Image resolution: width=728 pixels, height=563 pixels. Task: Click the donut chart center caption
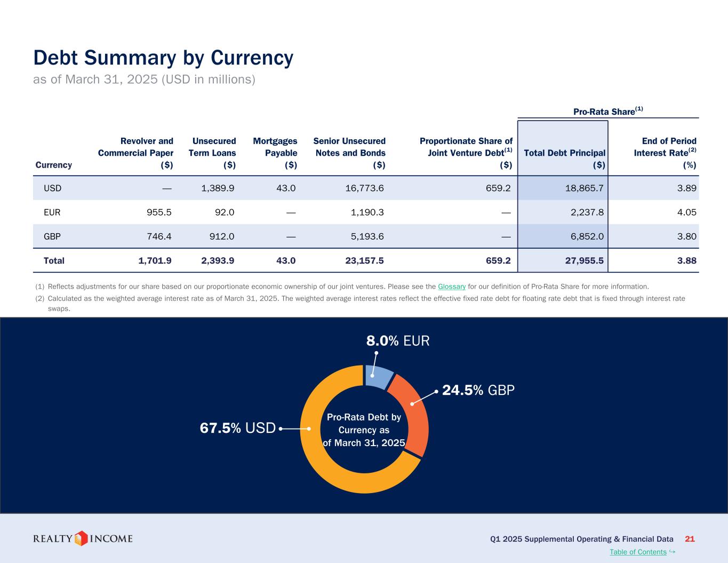click(364, 430)
